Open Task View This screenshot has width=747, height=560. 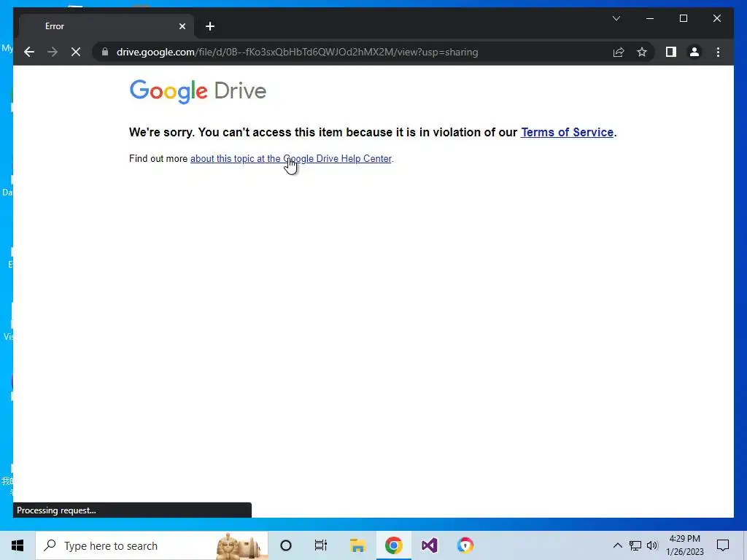(321, 545)
